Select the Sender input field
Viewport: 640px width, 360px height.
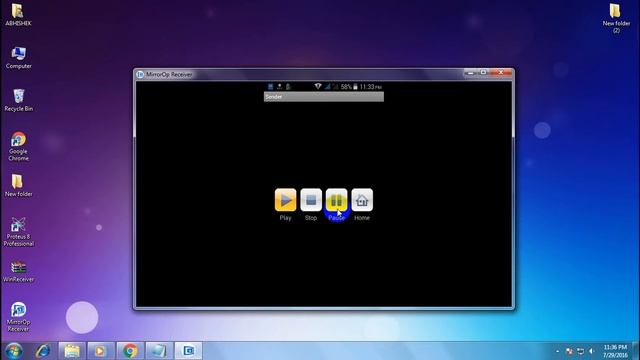coord(324,97)
